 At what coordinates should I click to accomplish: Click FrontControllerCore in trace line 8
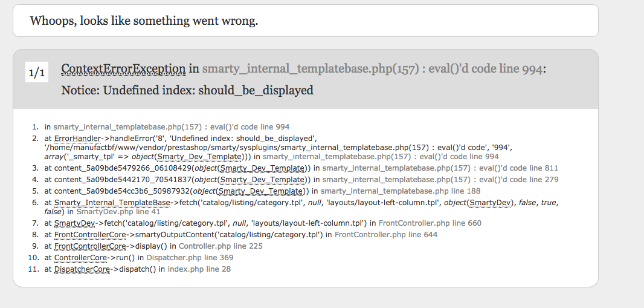tap(90, 235)
